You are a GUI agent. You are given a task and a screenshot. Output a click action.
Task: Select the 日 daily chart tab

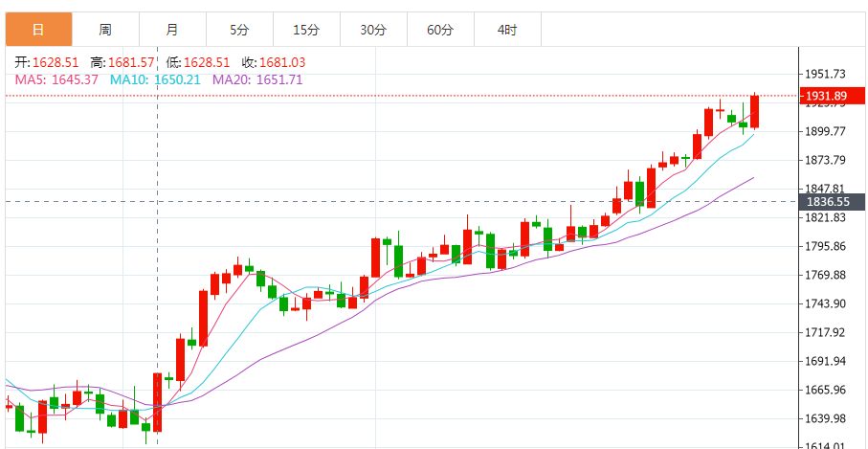point(38,30)
